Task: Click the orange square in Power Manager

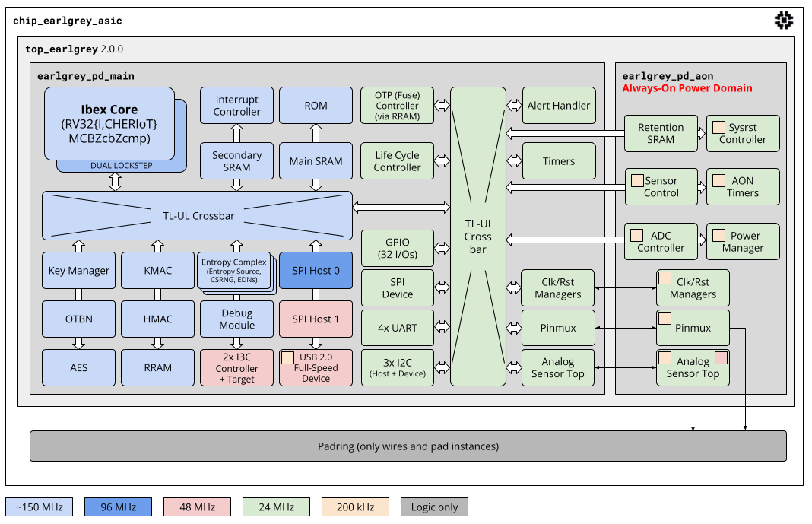Action: (718, 235)
